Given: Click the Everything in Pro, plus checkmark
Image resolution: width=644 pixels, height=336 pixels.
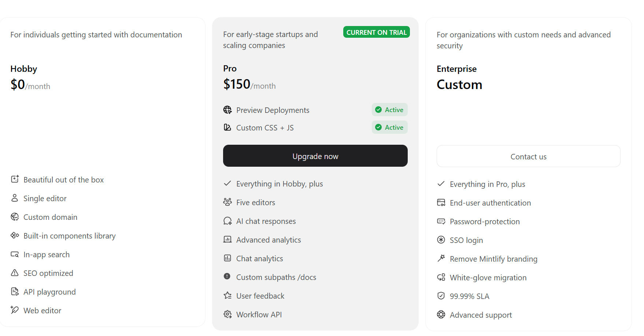Looking at the screenshot, I should [x=441, y=184].
